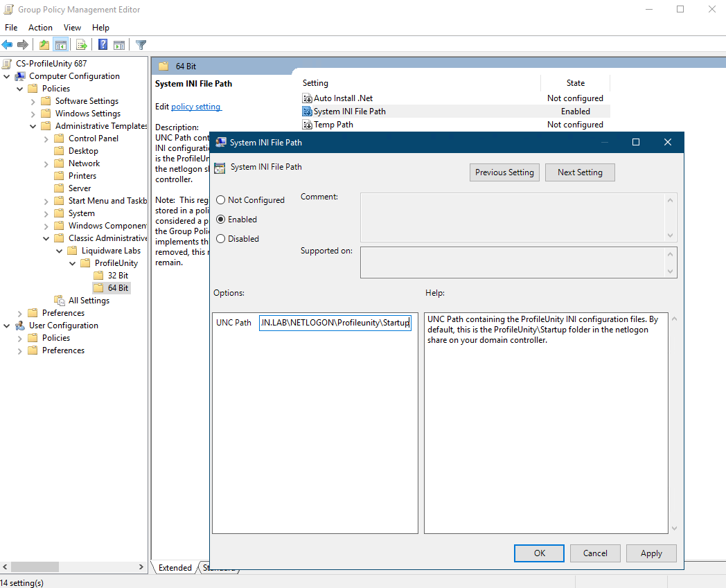Switch to the Extended tab

tap(175, 568)
